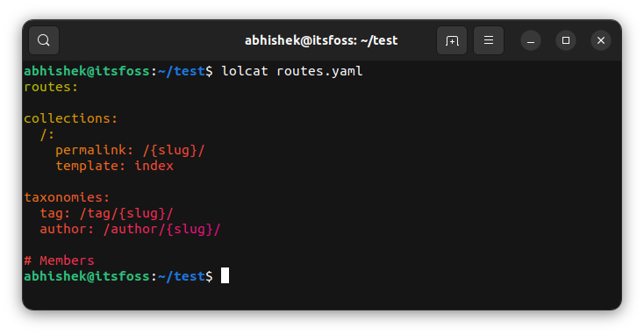The image size is (644, 335).
Task: Click the '/:' line under collections
Action: 47,135
